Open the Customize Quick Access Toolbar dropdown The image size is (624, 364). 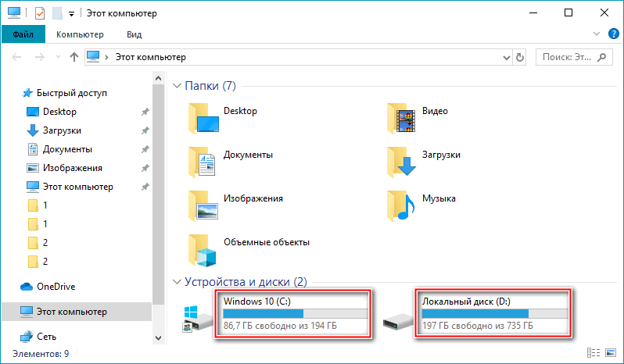[71, 14]
